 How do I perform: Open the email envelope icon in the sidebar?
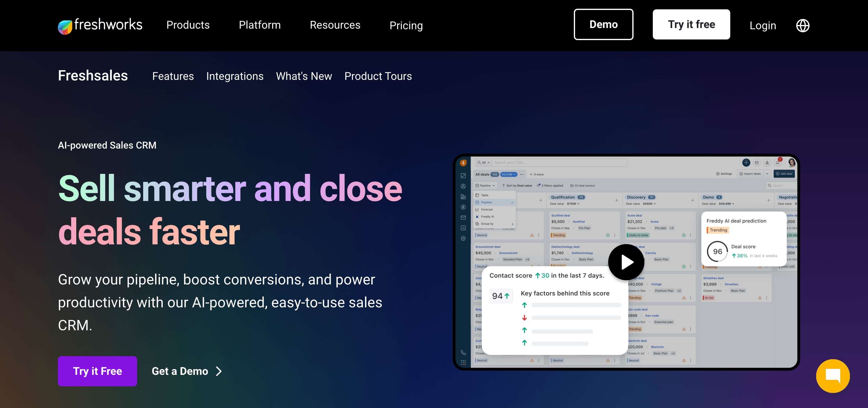(463, 217)
